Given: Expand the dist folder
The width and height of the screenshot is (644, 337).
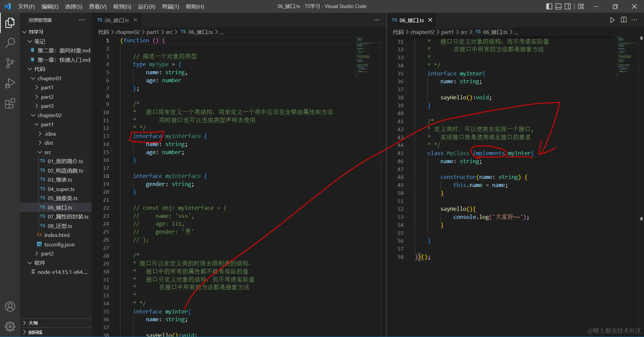Looking at the screenshot, I should pos(56,143).
